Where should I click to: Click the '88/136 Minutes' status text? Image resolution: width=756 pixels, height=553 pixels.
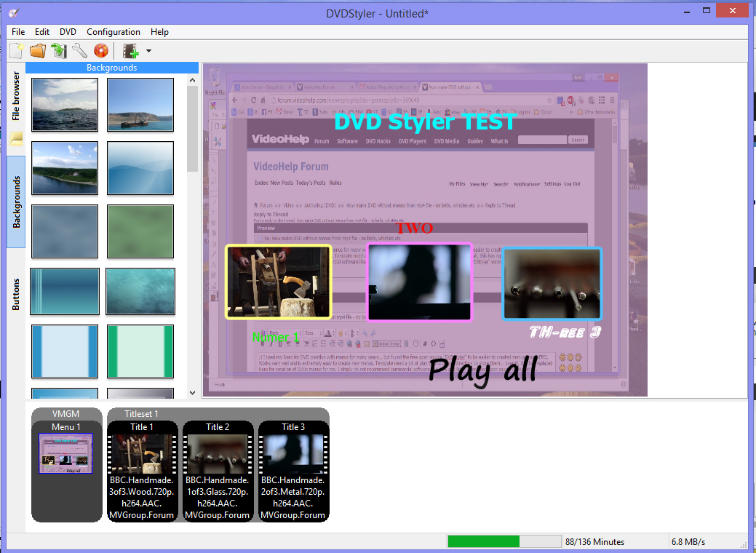594,542
